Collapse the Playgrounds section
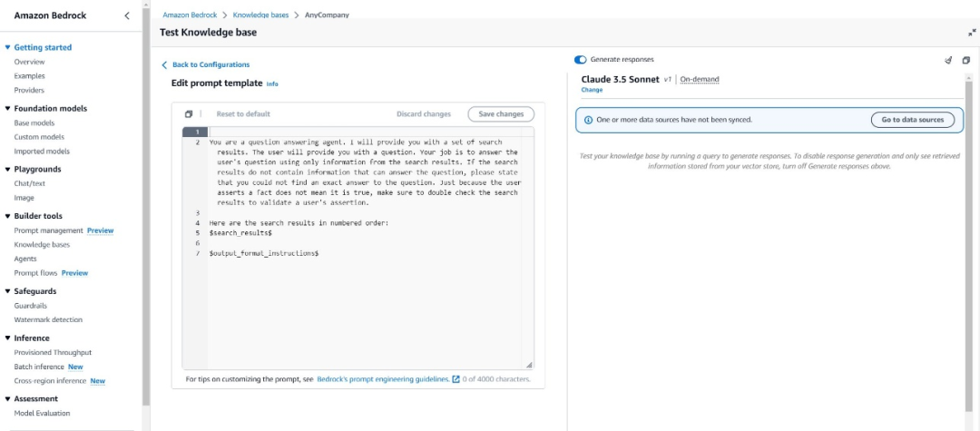980x431 pixels. point(7,170)
